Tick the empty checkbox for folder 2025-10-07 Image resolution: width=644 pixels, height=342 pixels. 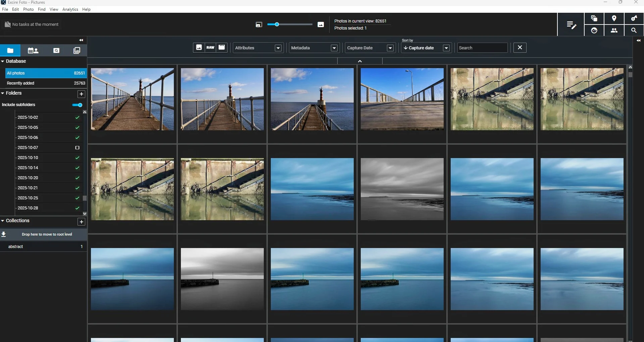pos(77,148)
